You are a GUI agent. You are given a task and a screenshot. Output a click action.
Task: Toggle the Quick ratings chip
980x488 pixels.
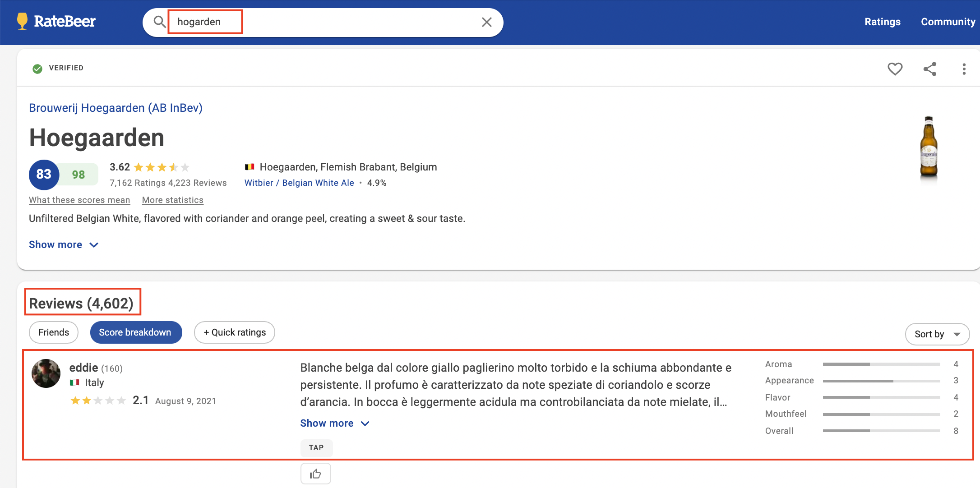click(235, 332)
